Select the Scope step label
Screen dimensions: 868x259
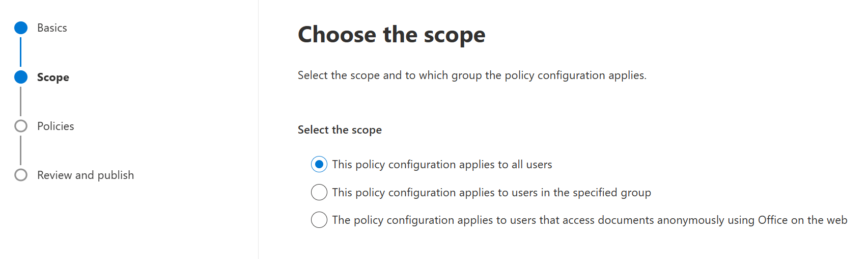(x=53, y=77)
